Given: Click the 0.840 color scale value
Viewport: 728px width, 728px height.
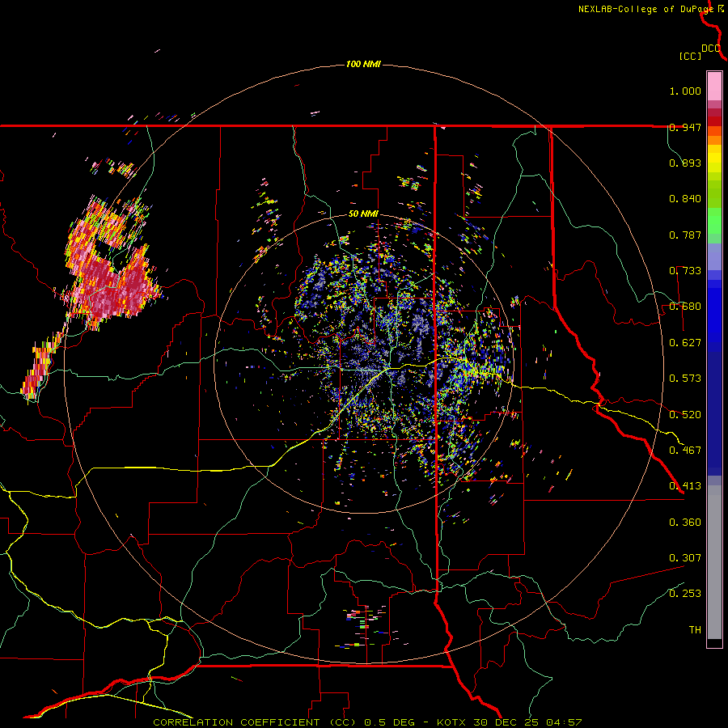Looking at the screenshot, I should (x=685, y=199).
